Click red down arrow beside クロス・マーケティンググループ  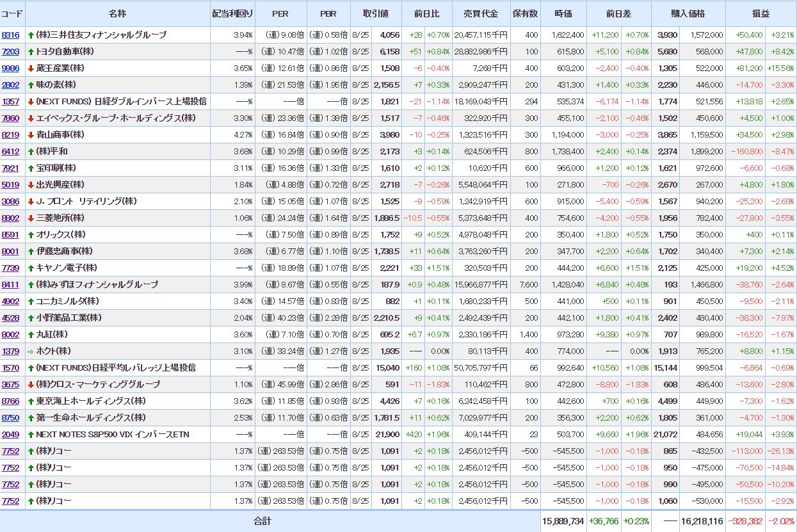(31, 384)
